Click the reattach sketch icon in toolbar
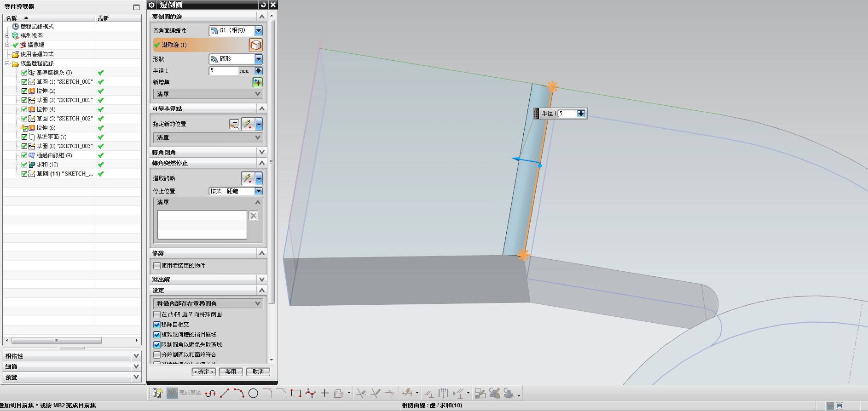Image resolution: width=868 pixels, height=411 pixels. point(480,393)
